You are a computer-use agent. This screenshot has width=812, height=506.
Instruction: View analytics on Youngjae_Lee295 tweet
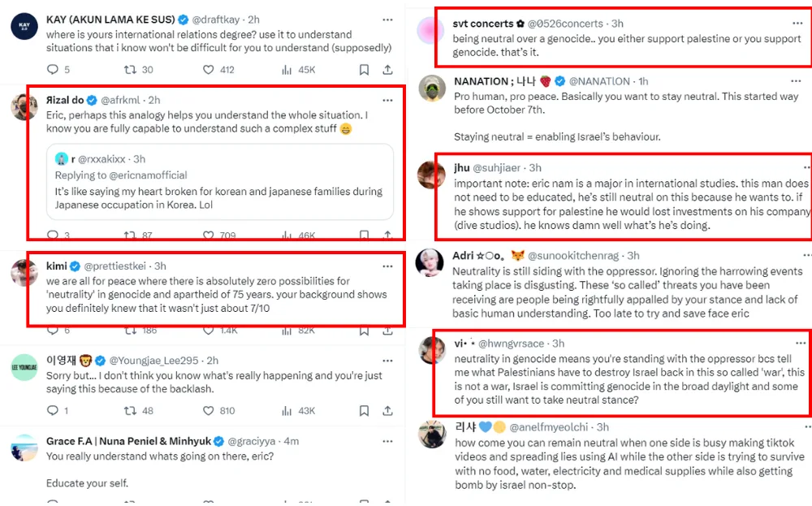(x=287, y=411)
